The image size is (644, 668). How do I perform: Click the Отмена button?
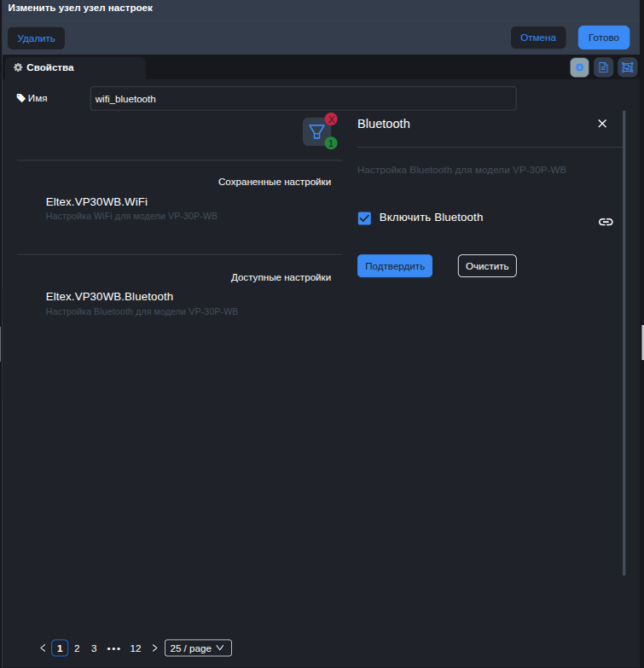click(x=538, y=38)
